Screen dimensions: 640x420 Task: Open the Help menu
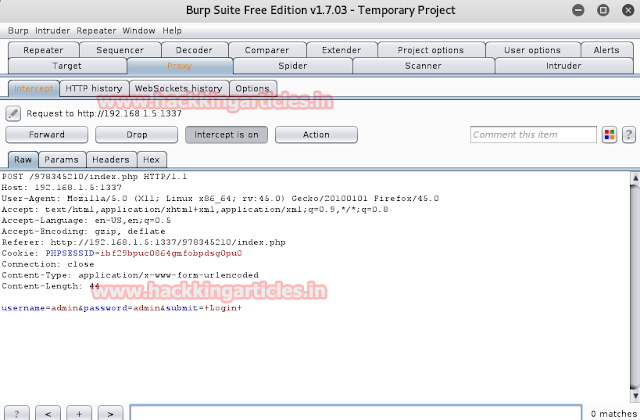point(172,31)
